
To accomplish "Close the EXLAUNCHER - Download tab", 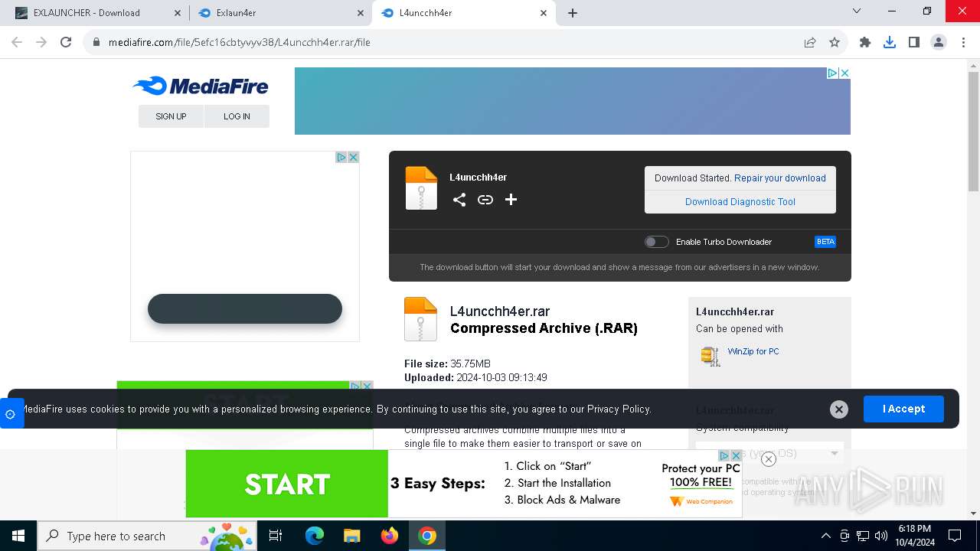I will point(178,13).
